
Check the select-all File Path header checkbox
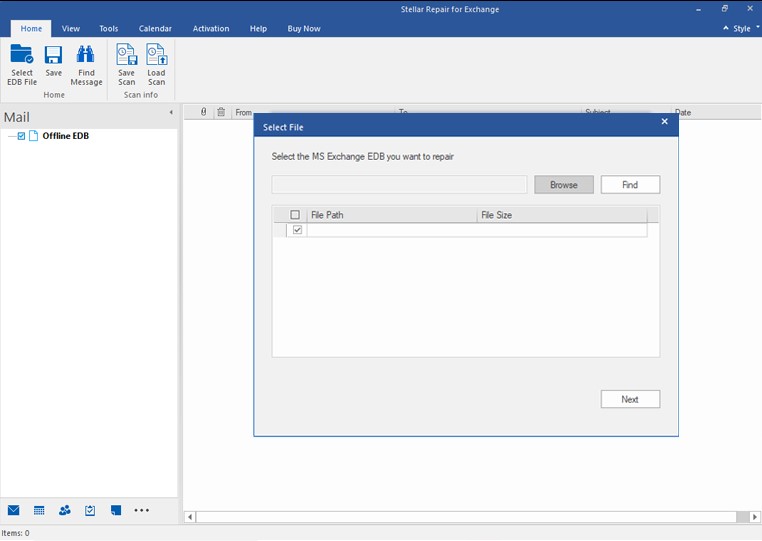295,214
